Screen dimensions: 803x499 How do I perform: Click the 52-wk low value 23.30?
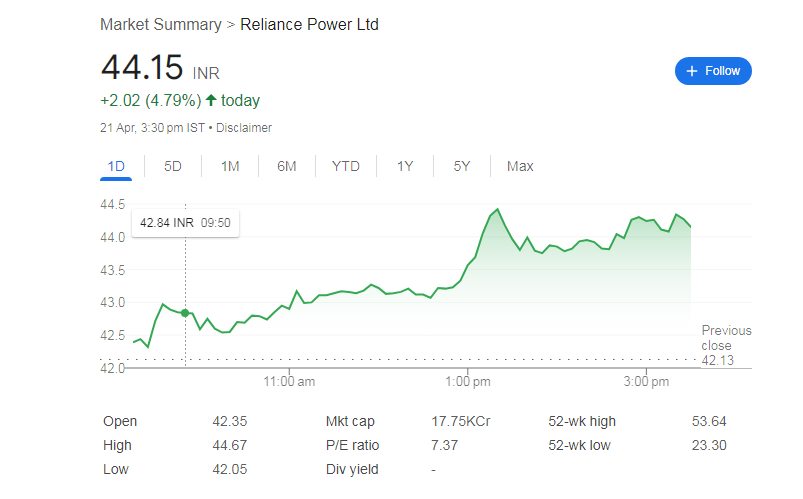[x=709, y=445]
